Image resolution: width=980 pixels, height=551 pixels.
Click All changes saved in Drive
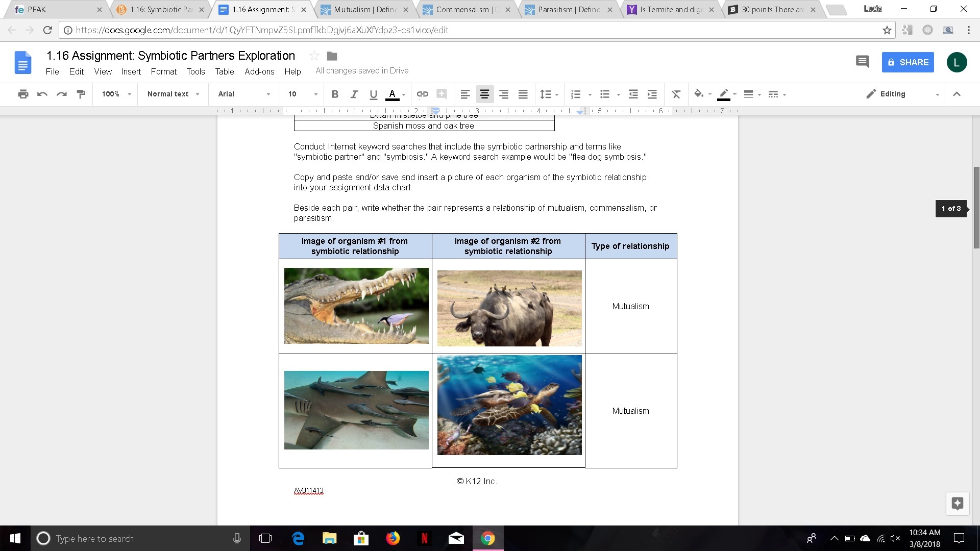[x=362, y=70]
